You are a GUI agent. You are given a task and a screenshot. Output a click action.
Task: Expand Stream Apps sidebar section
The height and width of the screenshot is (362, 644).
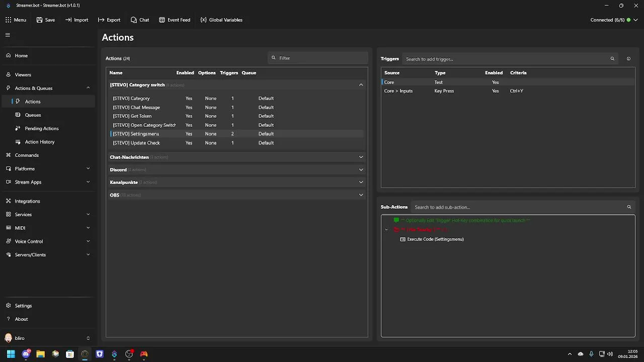pos(48,182)
